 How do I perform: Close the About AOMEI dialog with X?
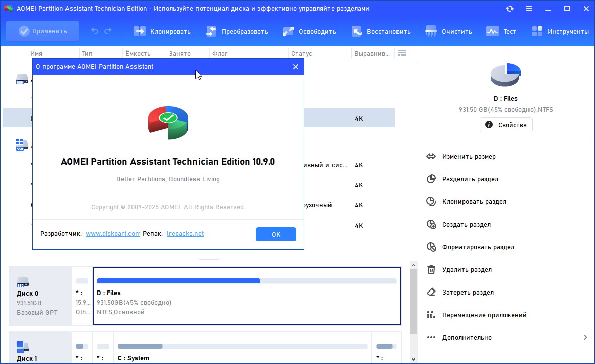coord(296,67)
